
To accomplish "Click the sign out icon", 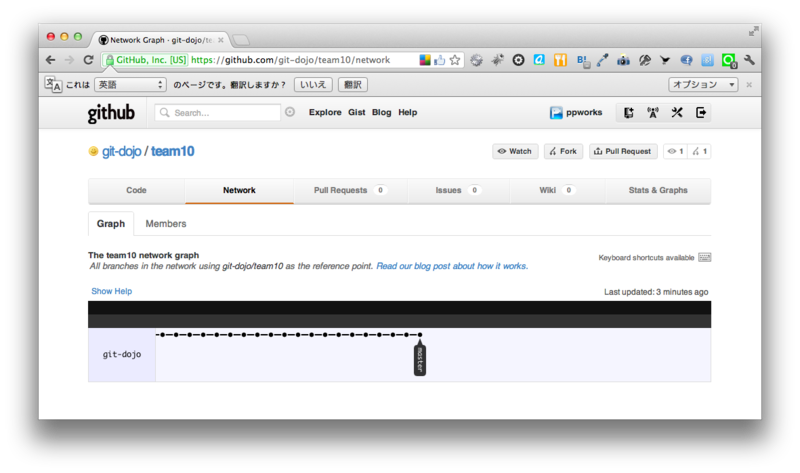I will point(701,113).
